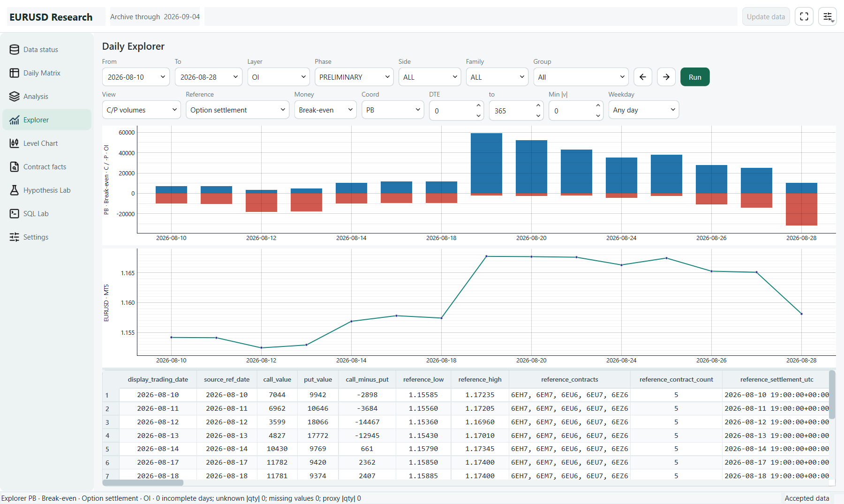Increase the Min |v| value
This screenshot has height=504, width=844.
[598, 105]
